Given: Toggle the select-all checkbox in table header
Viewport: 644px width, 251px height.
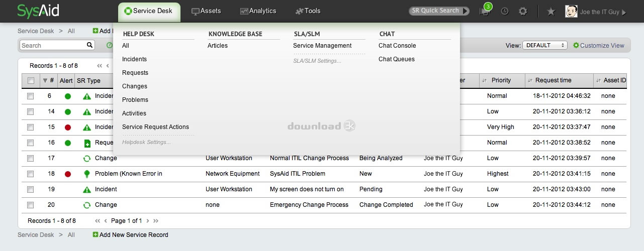Looking at the screenshot, I should click(x=31, y=80).
